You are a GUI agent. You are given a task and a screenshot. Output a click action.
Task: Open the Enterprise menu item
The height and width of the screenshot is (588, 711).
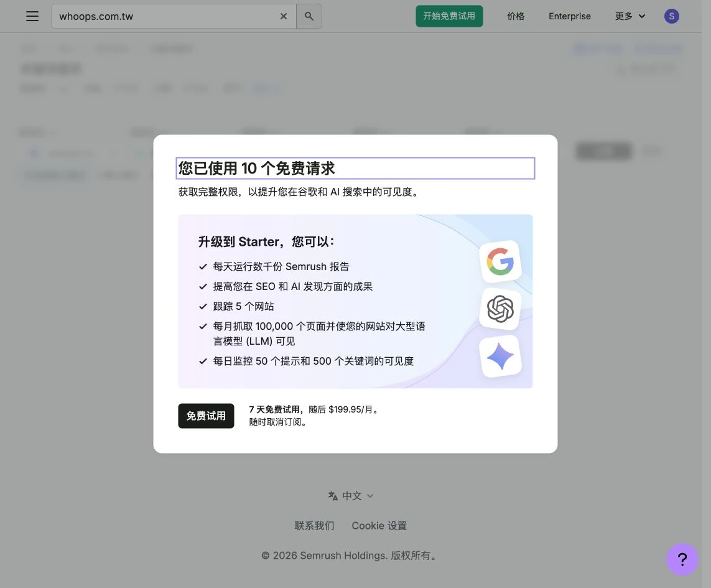pos(570,16)
